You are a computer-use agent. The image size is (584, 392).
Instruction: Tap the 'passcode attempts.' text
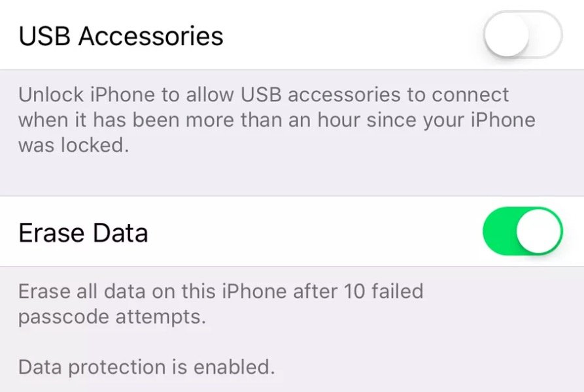point(112,318)
